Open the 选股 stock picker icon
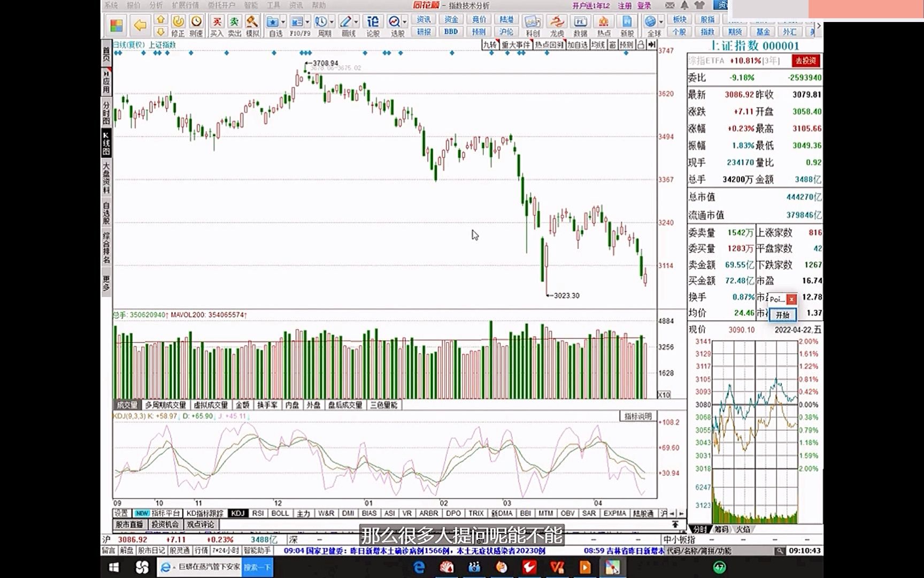 pos(394,21)
